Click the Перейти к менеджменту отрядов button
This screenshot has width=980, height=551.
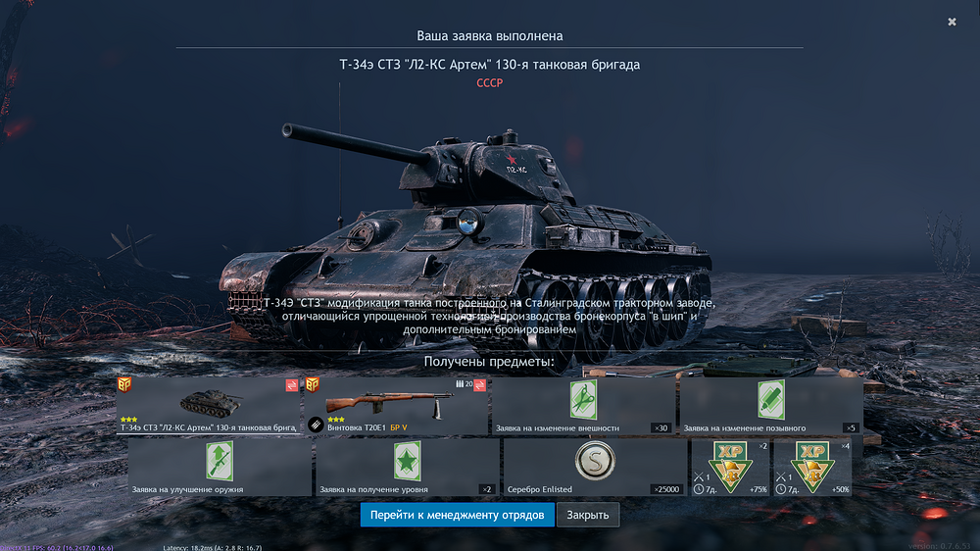[457, 515]
